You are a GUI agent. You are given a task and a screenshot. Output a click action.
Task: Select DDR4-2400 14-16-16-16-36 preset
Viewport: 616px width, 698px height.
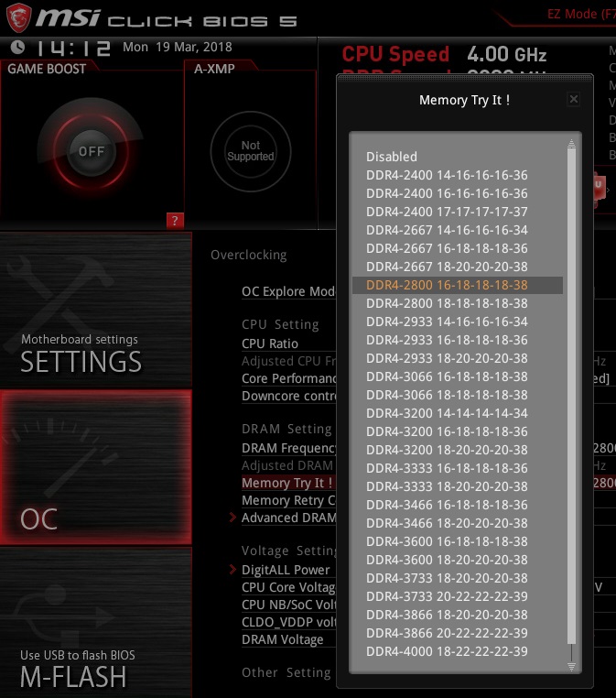pos(447,175)
